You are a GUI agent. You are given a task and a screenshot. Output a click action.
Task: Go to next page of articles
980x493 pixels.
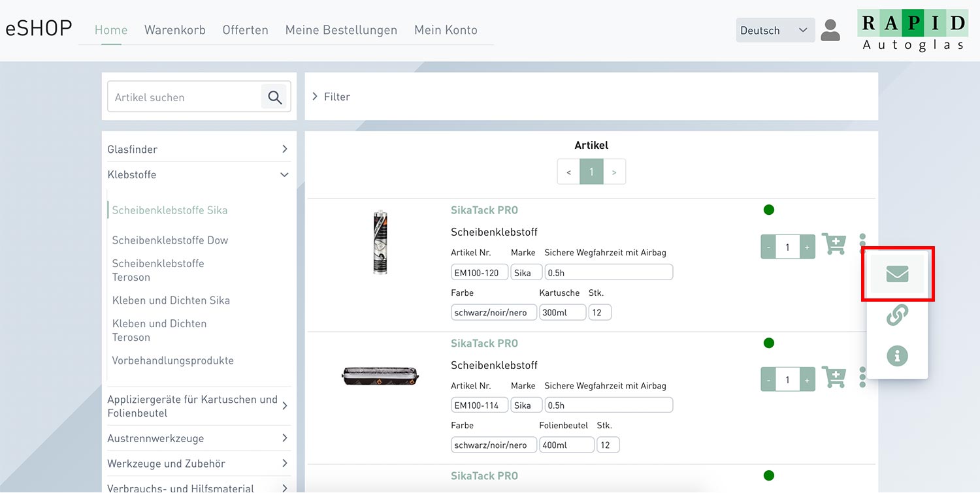pyautogui.click(x=614, y=172)
